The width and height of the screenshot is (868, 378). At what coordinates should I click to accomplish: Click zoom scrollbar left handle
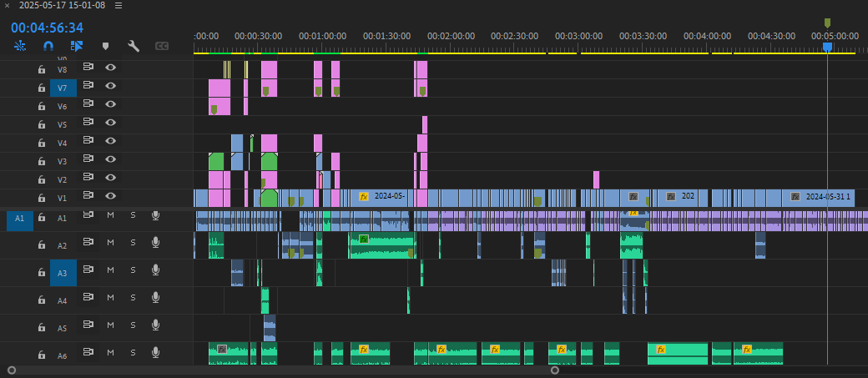click(12, 370)
